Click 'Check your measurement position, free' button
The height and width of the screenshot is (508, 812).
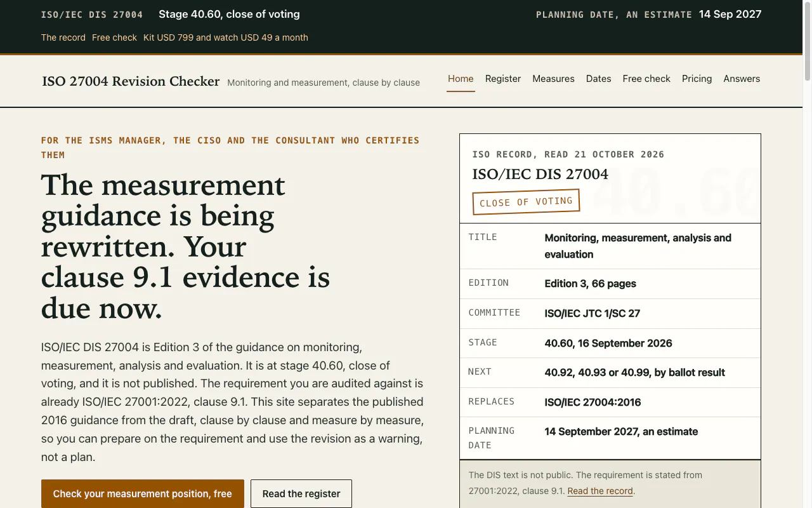pyautogui.click(x=143, y=493)
